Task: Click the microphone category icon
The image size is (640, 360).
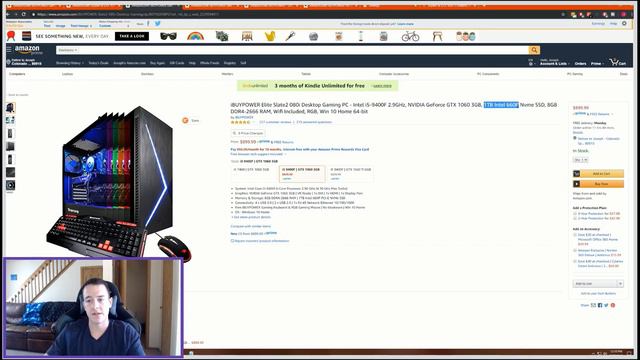Action: 290,36
